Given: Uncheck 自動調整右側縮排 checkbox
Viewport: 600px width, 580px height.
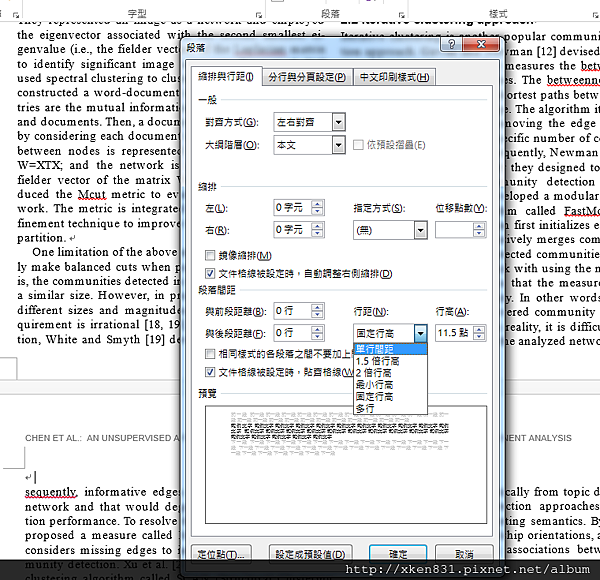Looking at the screenshot, I should 210,274.
